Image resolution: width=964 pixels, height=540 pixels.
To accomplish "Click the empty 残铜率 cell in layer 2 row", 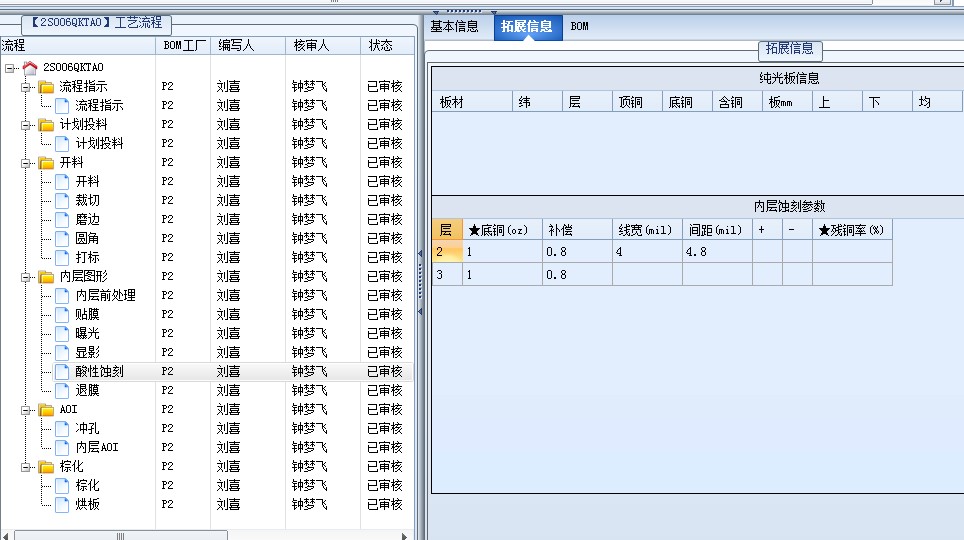I will click(852, 252).
